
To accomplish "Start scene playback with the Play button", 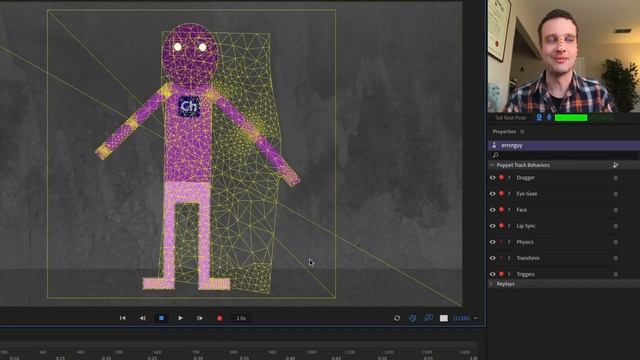I will (180, 318).
